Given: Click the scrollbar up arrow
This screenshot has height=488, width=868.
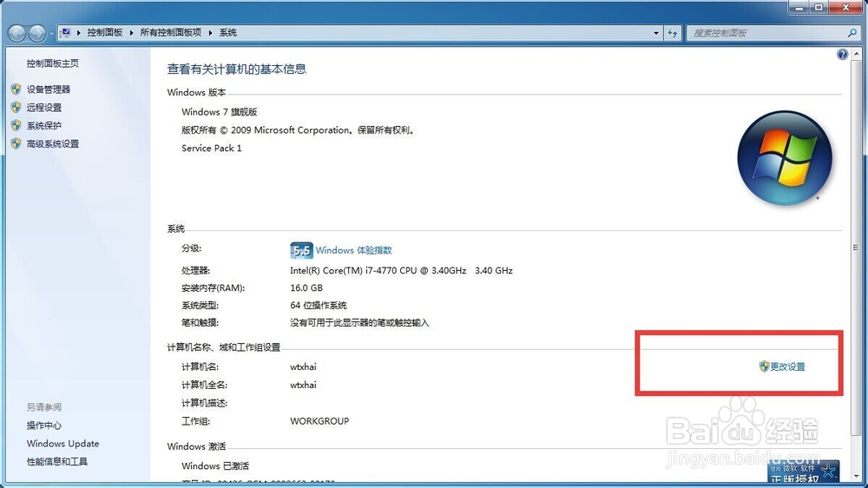Looking at the screenshot, I should point(856,55).
